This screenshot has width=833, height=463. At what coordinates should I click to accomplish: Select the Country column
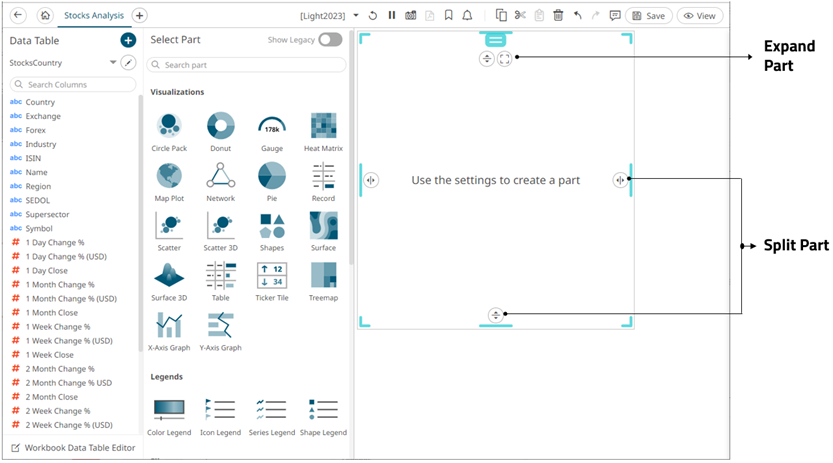click(40, 102)
